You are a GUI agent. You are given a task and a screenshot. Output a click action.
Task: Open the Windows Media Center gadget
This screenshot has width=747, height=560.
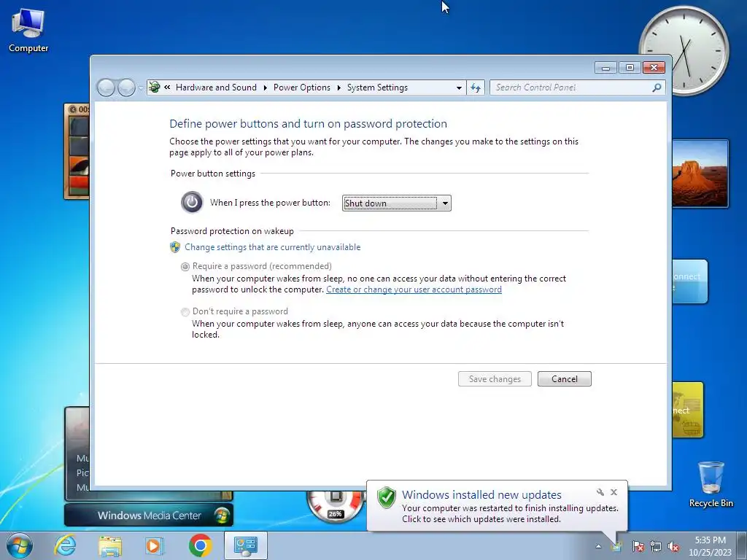click(149, 516)
